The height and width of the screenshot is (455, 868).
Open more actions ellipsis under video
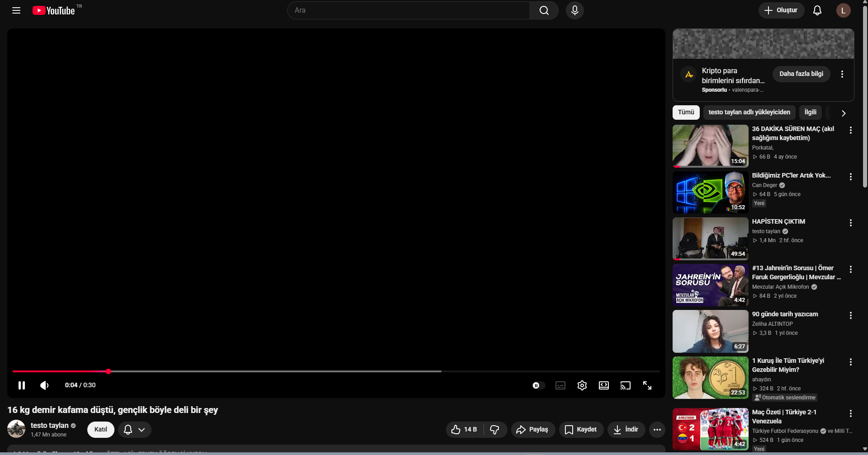(x=657, y=430)
